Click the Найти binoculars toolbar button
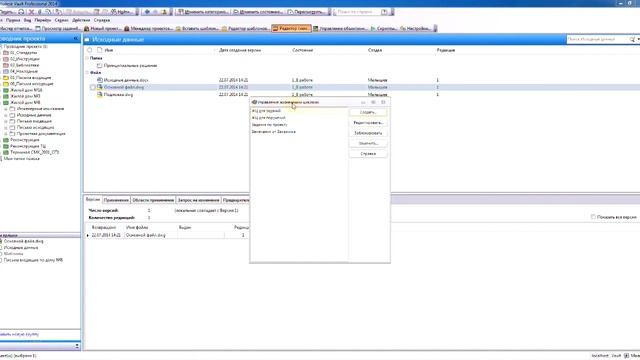This screenshot has height=360, width=640. coord(122,12)
